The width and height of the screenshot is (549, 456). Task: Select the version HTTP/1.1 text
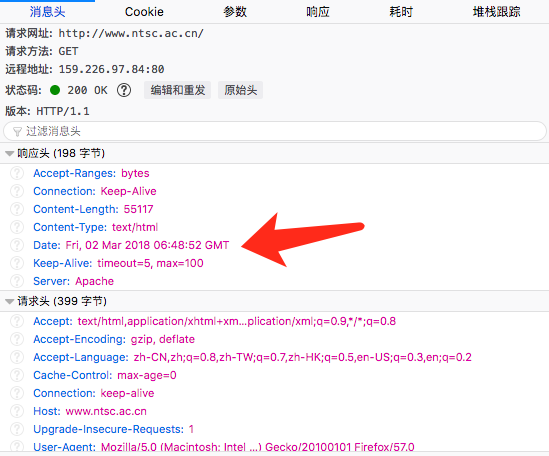pos(63,111)
